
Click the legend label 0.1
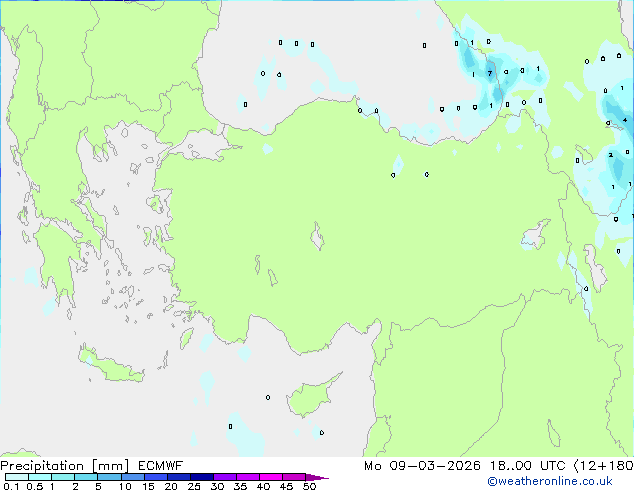click(11, 486)
